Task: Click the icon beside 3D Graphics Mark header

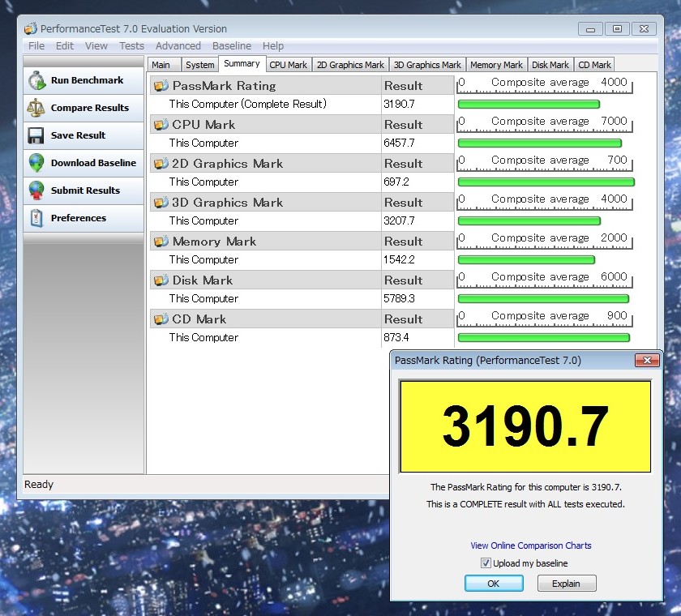Action: tap(161, 203)
